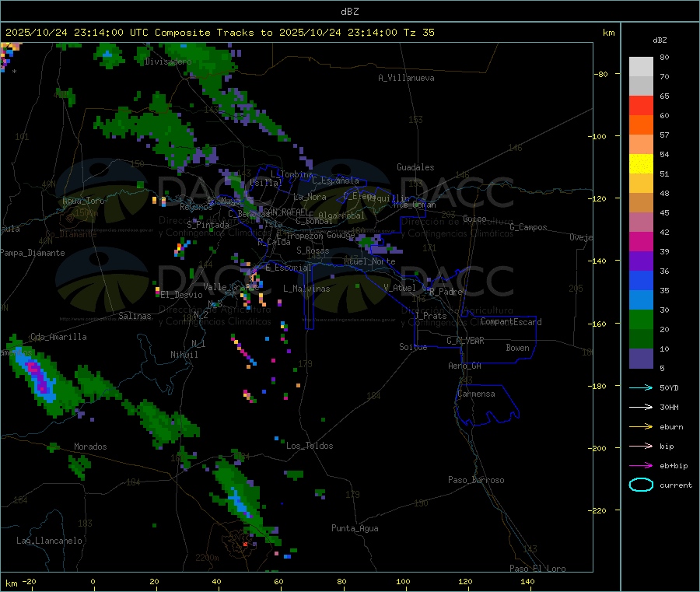Click the -160 km axis tick label
The width and height of the screenshot is (700, 592).
[x=599, y=324]
